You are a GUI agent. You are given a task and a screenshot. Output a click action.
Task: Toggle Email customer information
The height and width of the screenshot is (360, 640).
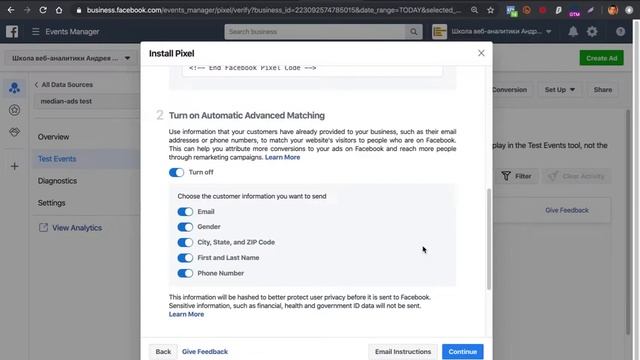coord(185,211)
